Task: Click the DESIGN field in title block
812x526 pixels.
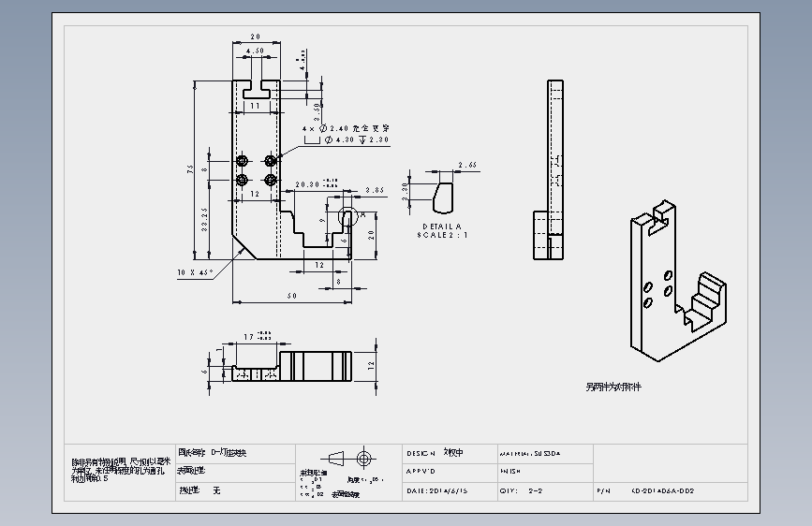Action: click(x=450, y=454)
